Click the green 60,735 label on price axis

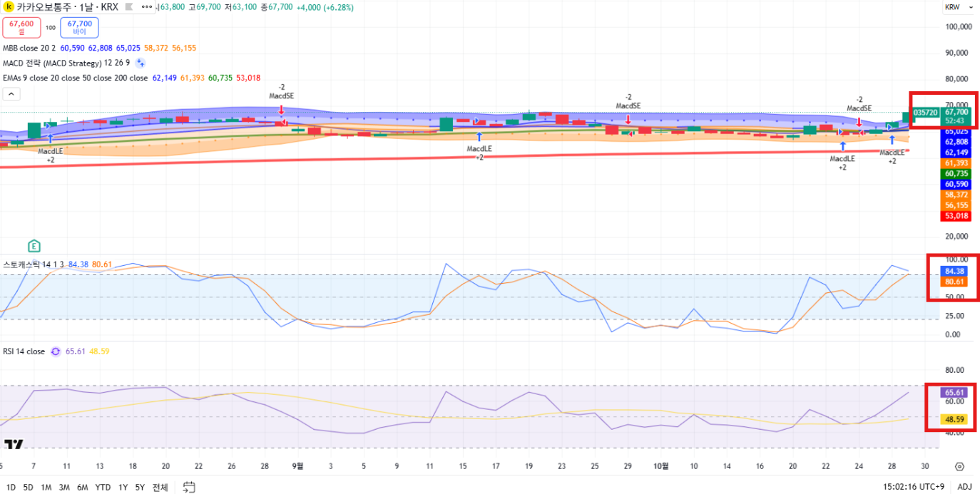956,174
